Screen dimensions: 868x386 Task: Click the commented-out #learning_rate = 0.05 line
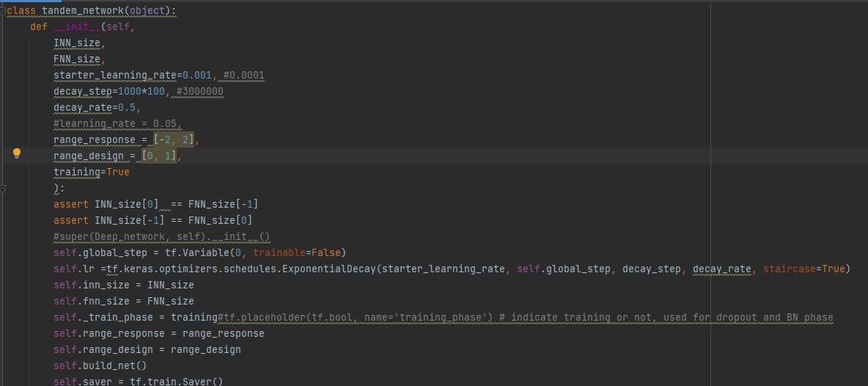pos(118,123)
